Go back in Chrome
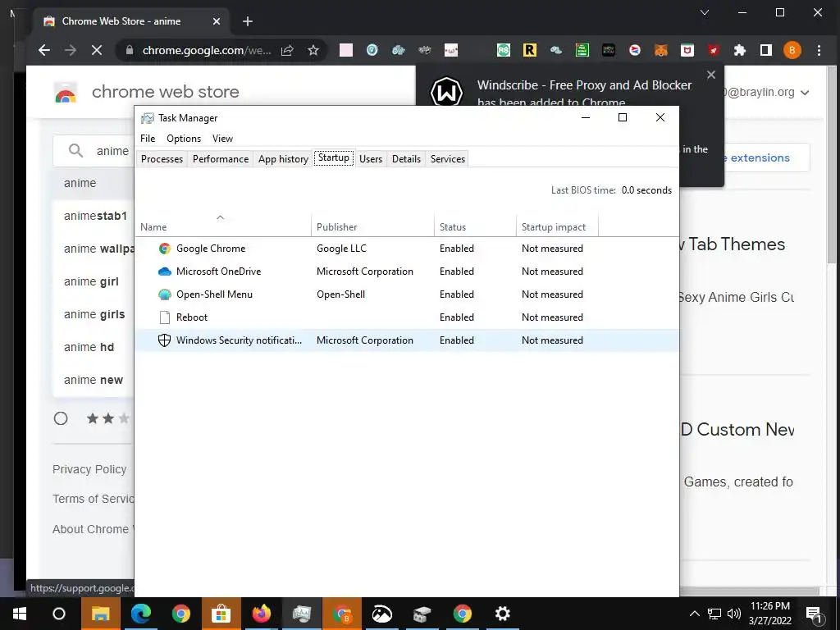The image size is (840, 630). coord(44,50)
